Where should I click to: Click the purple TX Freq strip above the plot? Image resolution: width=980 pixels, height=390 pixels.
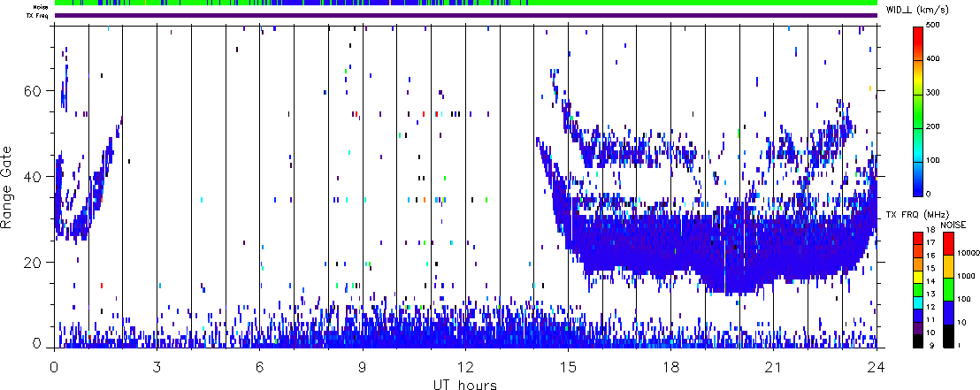pos(466,15)
